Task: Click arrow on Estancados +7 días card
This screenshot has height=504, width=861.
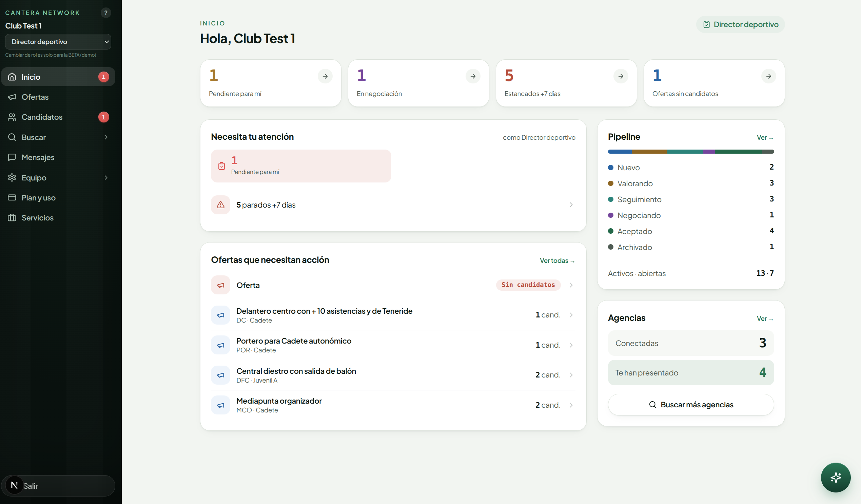Action: point(621,76)
